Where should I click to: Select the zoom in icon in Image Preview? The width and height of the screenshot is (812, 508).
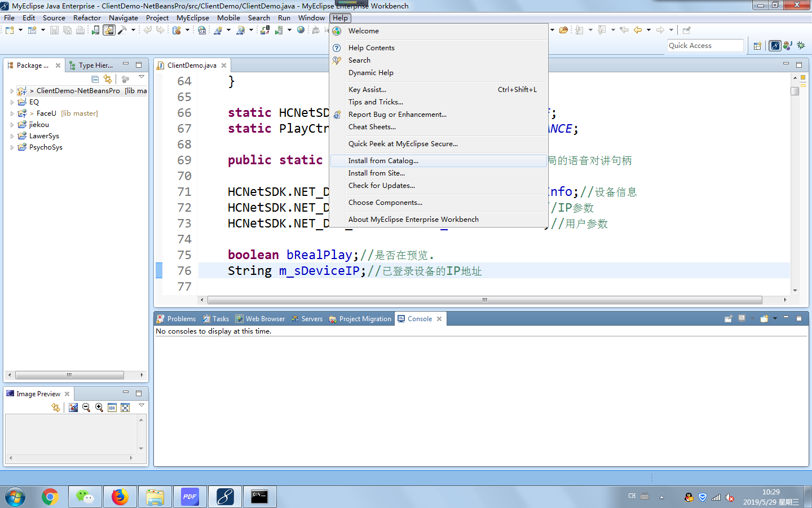pos(99,408)
